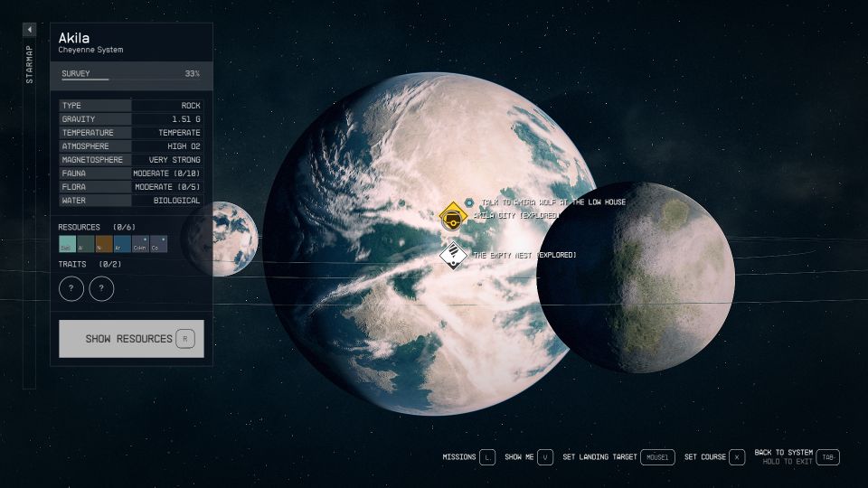868x488 pixels.
Task: Click the Temperature row showing Temperate
Action: [x=131, y=133]
